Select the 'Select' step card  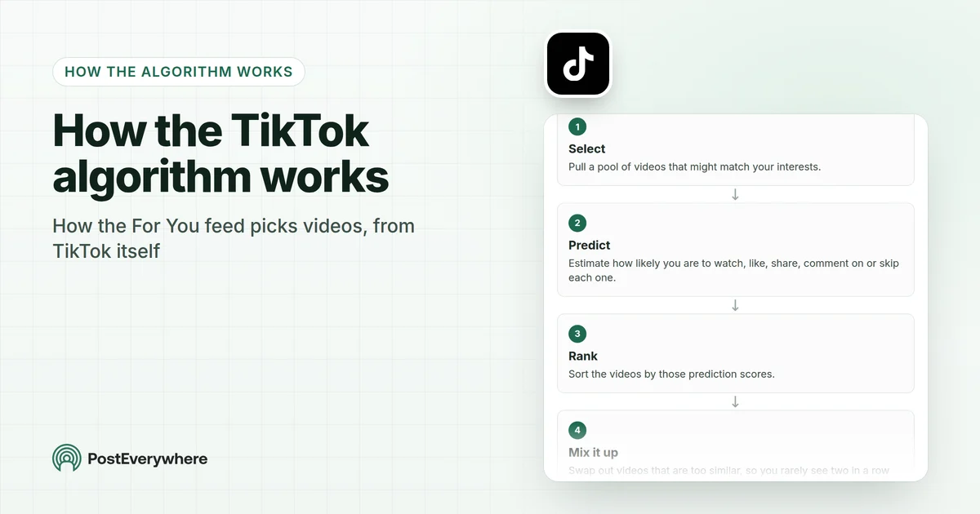pos(735,150)
